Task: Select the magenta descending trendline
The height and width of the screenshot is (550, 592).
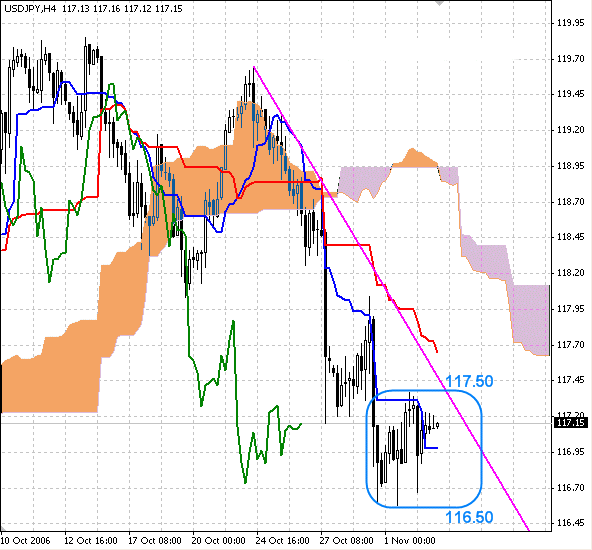Action: pyautogui.click(x=391, y=299)
